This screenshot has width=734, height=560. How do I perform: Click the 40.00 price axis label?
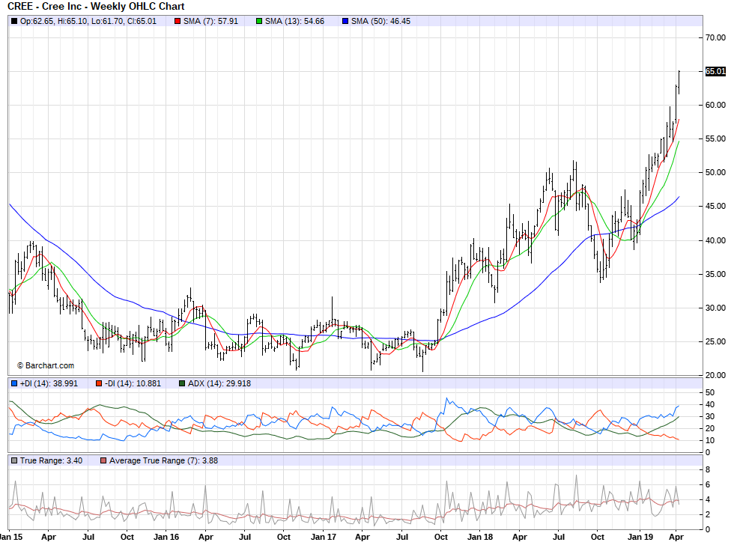pos(715,240)
